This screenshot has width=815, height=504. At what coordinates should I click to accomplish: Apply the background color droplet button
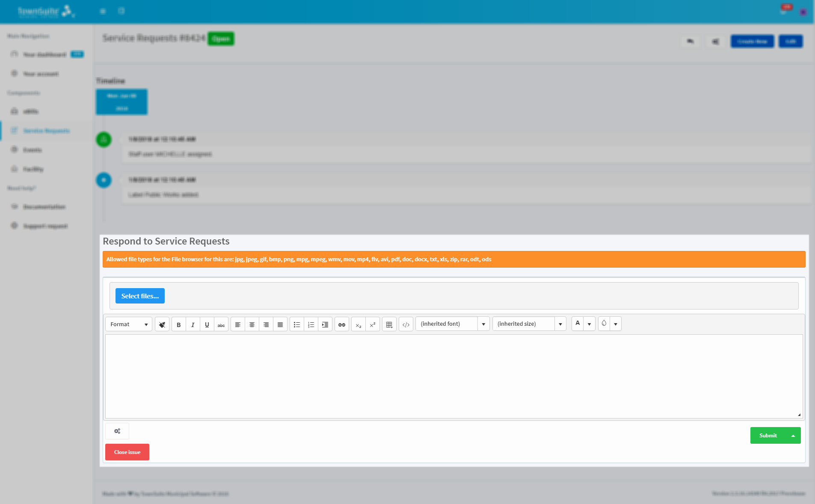click(604, 324)
